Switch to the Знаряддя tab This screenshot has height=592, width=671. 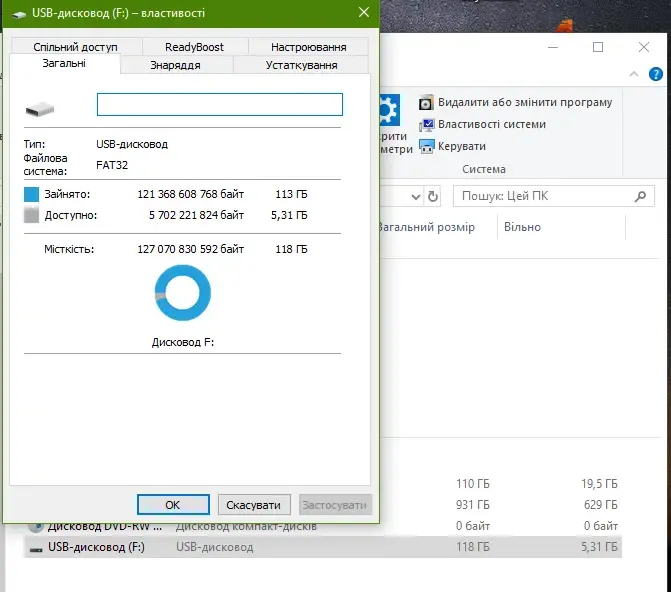click(176, 65)
